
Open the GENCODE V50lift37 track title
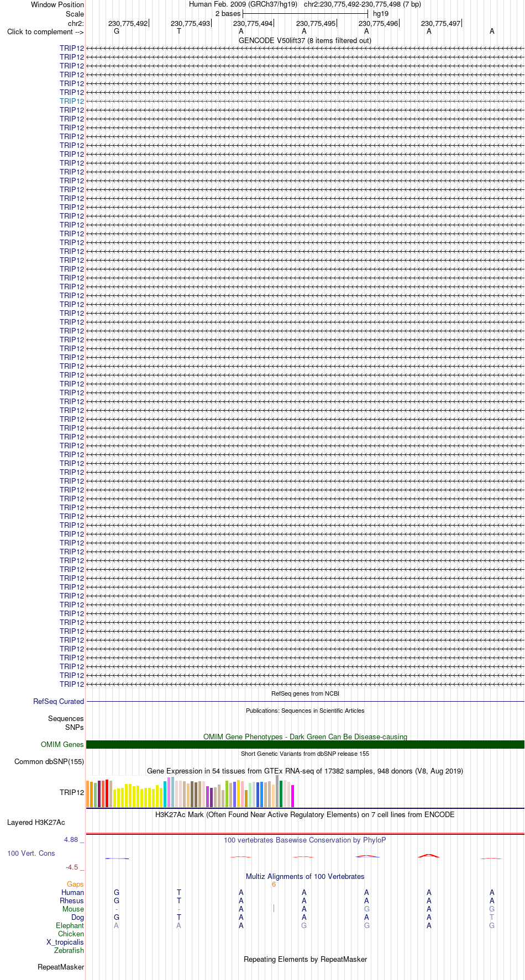click(305, 40)
